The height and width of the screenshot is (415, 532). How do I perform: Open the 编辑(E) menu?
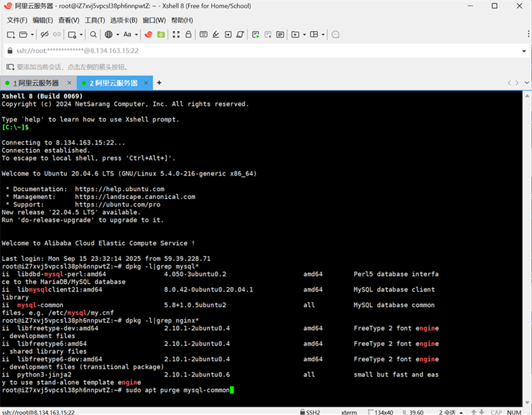point(43,20)
